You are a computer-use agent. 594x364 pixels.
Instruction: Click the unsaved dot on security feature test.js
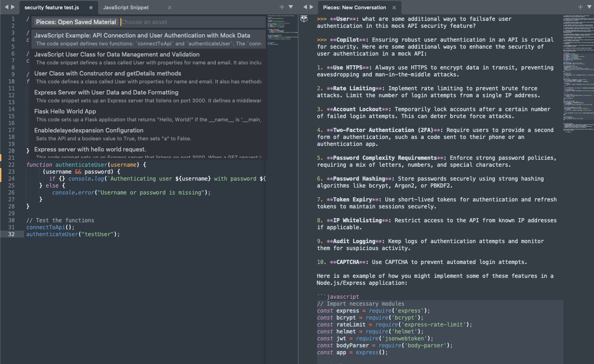(91, 7)
